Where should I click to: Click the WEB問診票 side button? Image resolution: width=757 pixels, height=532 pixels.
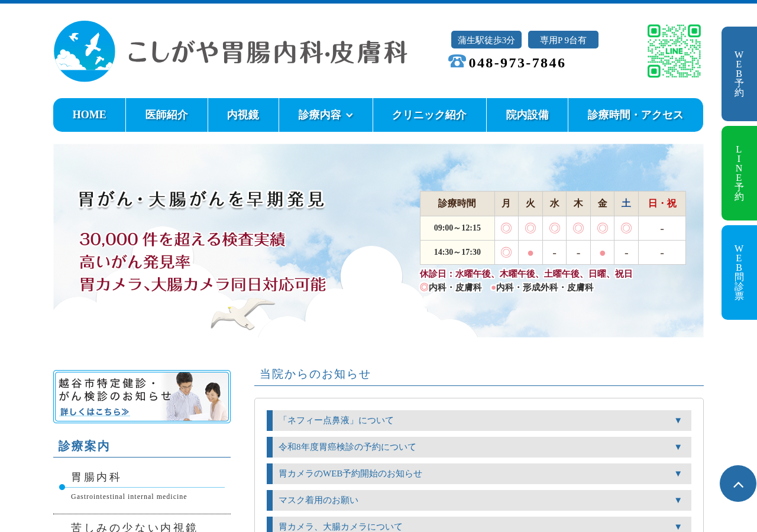click(x=739, y=273)
